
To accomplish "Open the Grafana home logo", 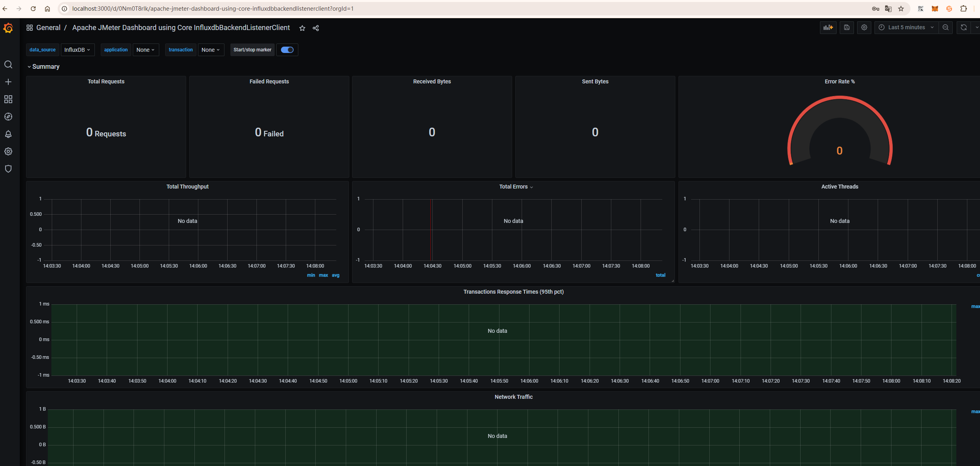I will 8,28.
